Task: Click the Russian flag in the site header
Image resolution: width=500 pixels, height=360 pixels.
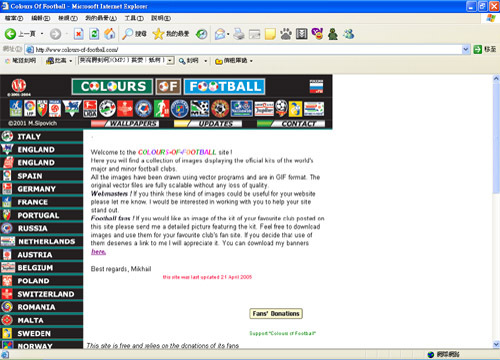Action: coord(316,86)
